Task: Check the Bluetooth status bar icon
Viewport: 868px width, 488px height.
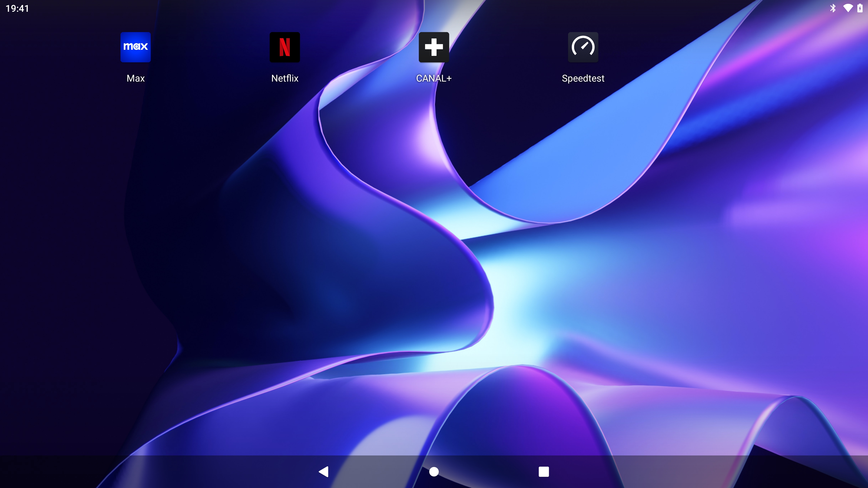Action: [833, 8]
